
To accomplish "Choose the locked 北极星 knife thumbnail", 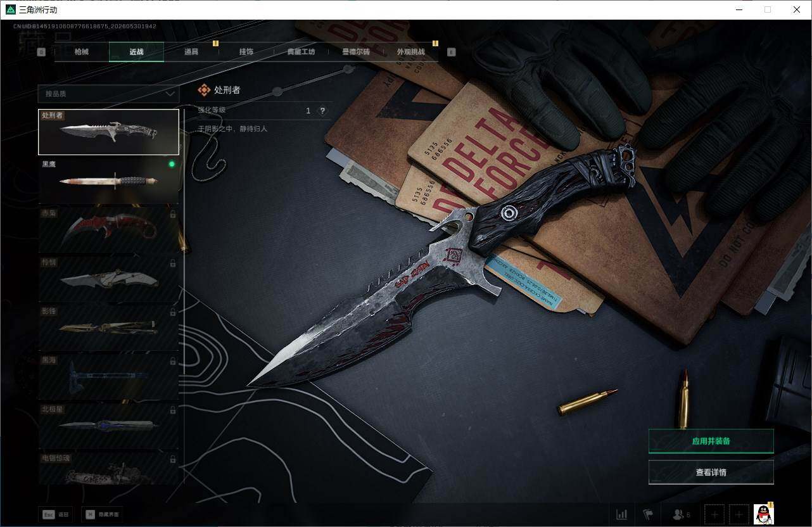I will 108,426.
